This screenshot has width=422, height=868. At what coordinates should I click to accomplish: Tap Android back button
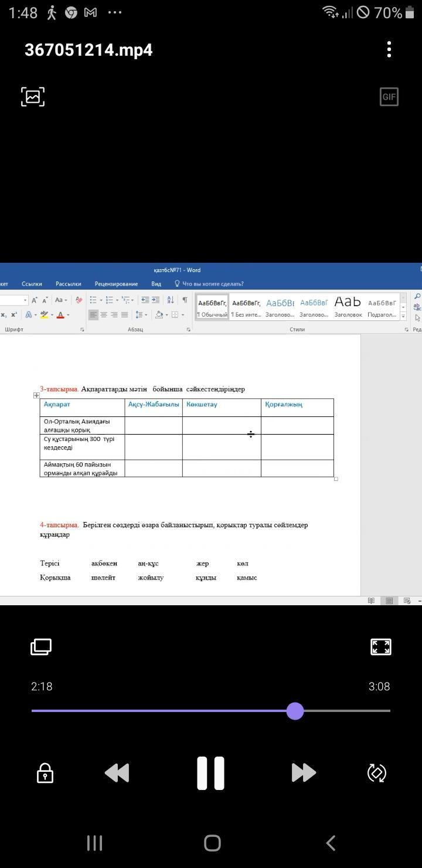click(x=331, y=843)
